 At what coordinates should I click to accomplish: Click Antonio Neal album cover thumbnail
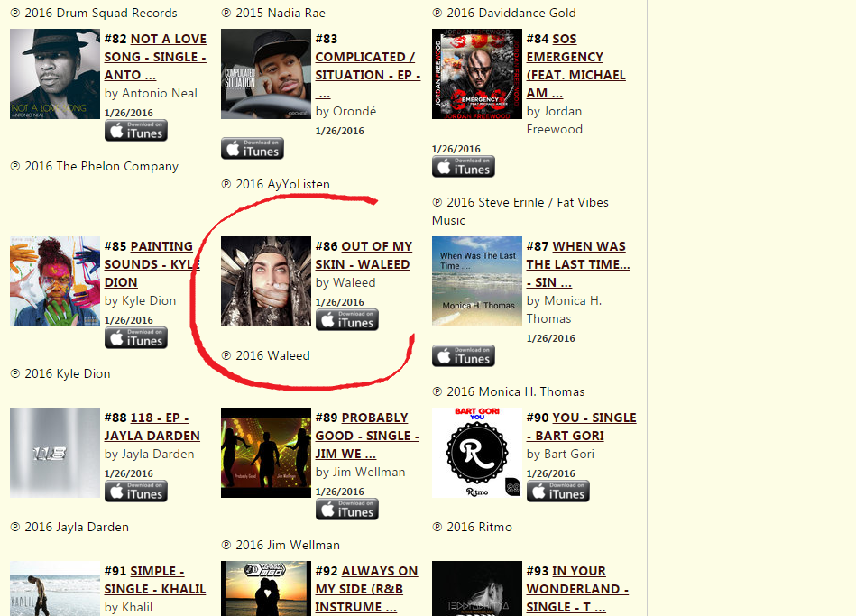55,74
